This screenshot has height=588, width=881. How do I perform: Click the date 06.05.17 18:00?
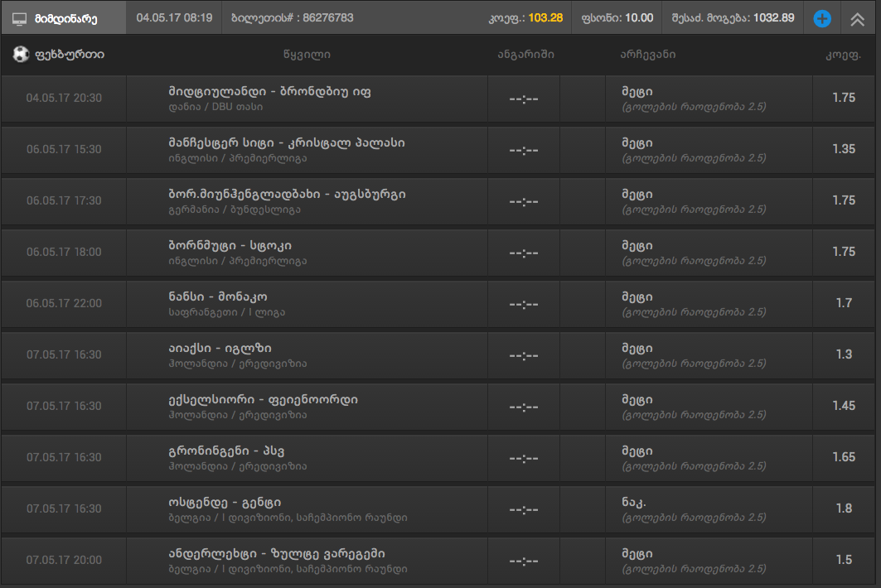click(x=64, y=252)
